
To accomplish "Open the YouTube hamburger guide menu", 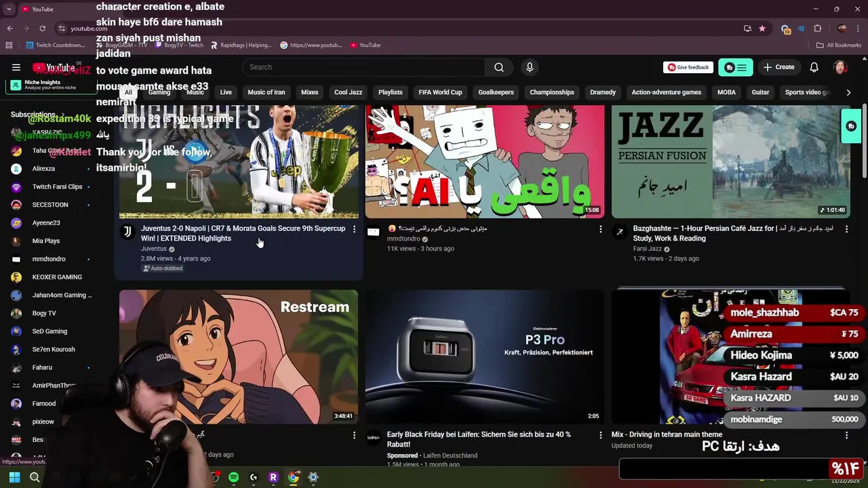I will 16,67.
